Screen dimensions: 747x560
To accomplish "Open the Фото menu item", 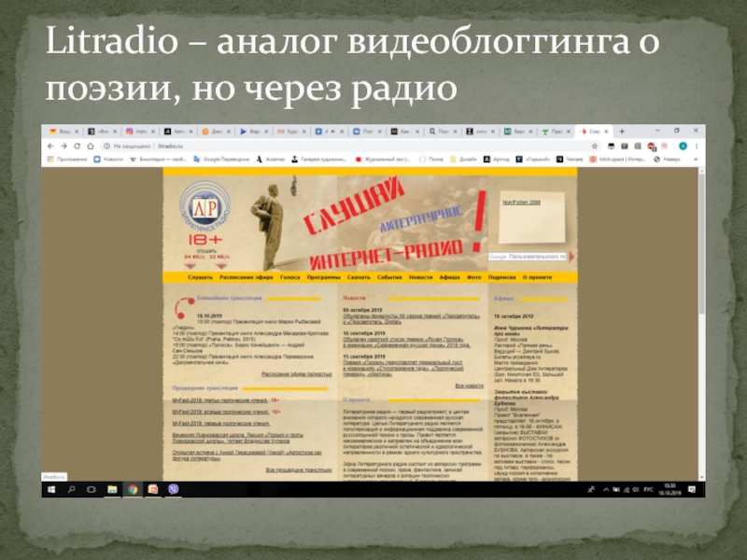I will pos(474,277).
